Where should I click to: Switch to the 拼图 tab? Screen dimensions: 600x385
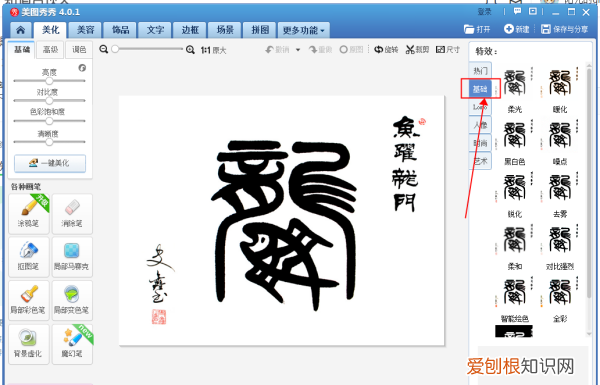tap(260, 30)
